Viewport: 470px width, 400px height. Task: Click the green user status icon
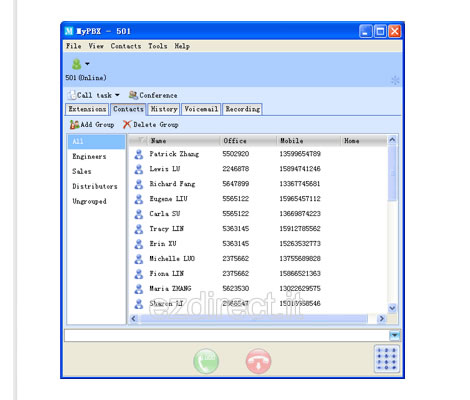[x=77, y=64]
